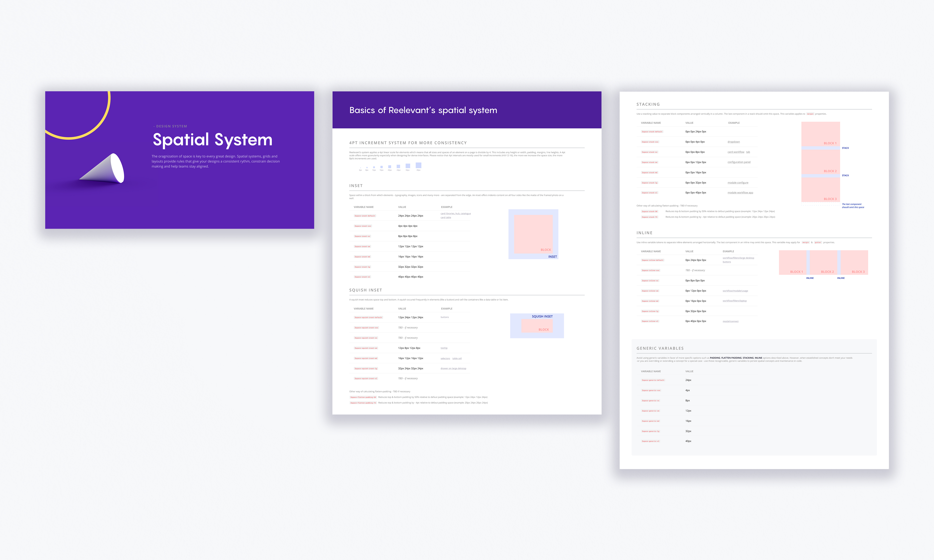Viewport: 934px width, 560px height.
Task: Open the 'configuration panel' link
Action: (x=739, y=162)
